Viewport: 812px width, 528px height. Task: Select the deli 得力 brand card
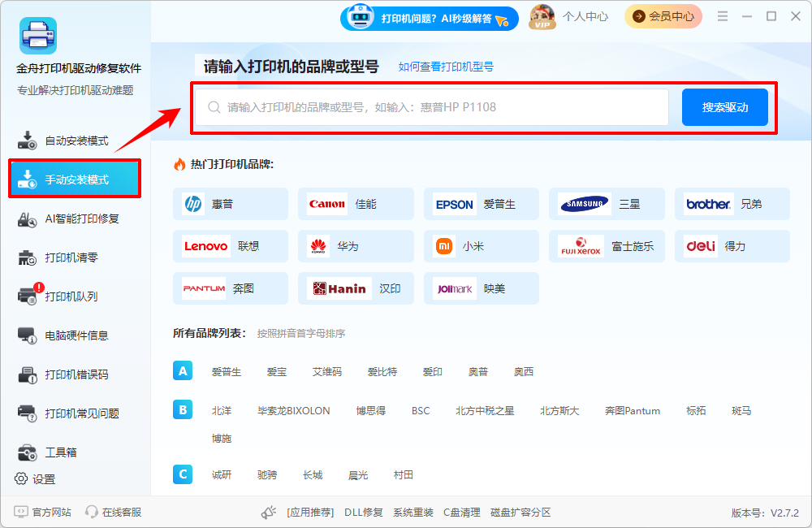tap(732, 246)
